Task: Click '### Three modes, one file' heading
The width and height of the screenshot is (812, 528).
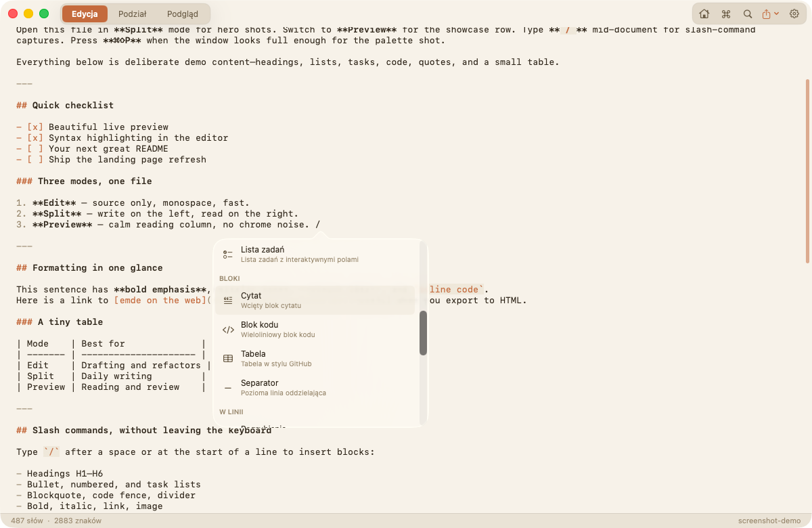Action: coord(84,181)
